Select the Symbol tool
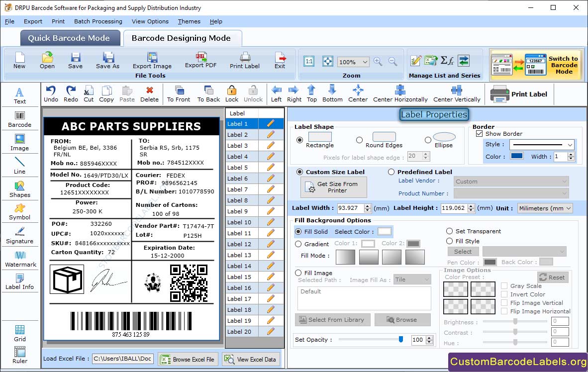 tap(19, 212)
